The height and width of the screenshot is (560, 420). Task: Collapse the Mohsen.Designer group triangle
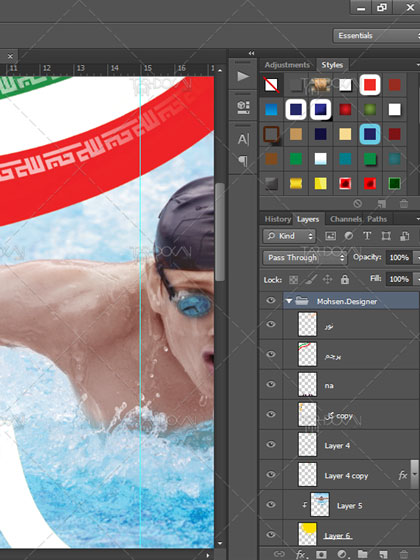coord(289,301)
